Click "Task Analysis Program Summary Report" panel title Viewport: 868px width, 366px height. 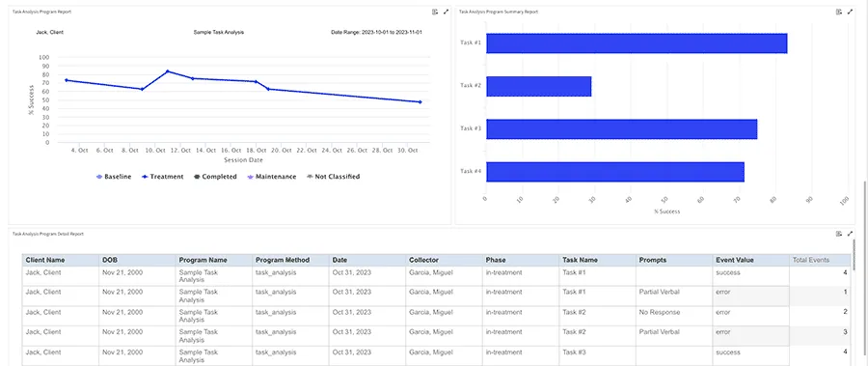499,12
